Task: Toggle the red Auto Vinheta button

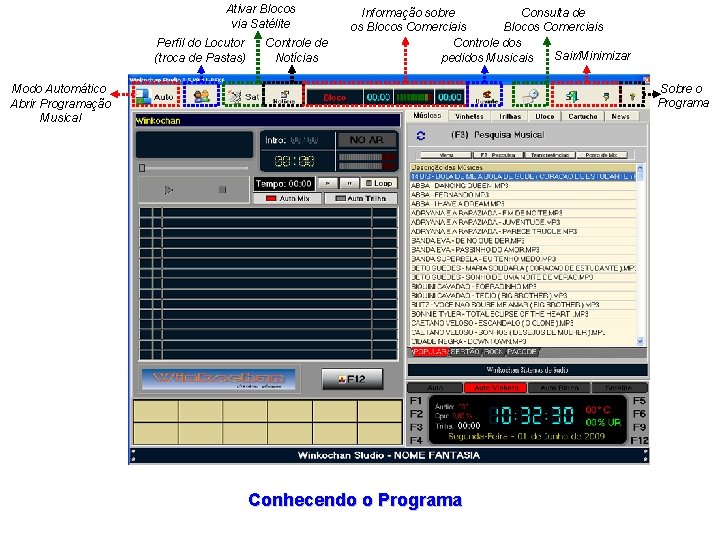Action: tap(496, 388)
